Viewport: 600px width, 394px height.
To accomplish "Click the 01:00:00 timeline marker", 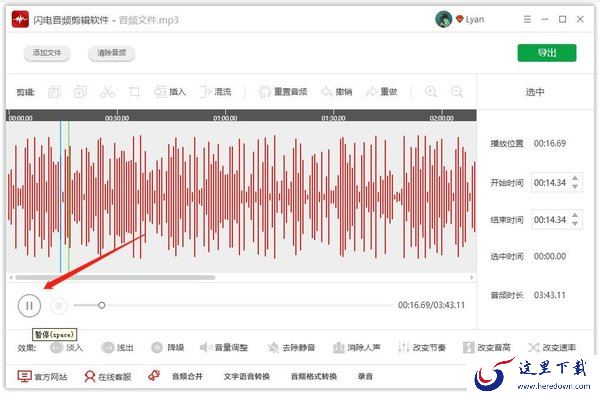I will click(x=225, y=118).
